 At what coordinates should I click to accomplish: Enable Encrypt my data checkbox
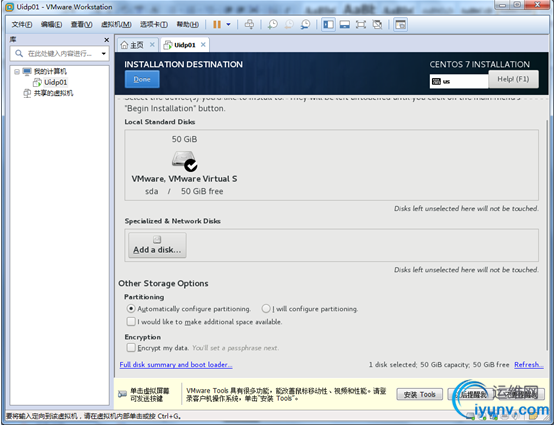131,348
